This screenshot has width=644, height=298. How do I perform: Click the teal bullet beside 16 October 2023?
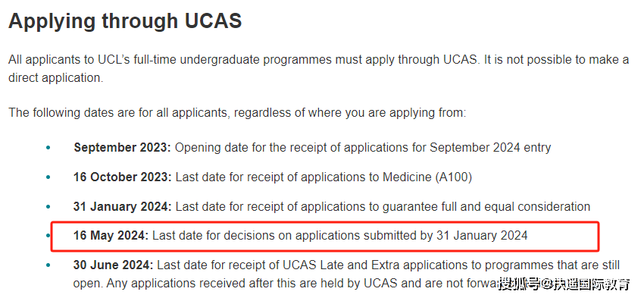[x=48, y=177]
